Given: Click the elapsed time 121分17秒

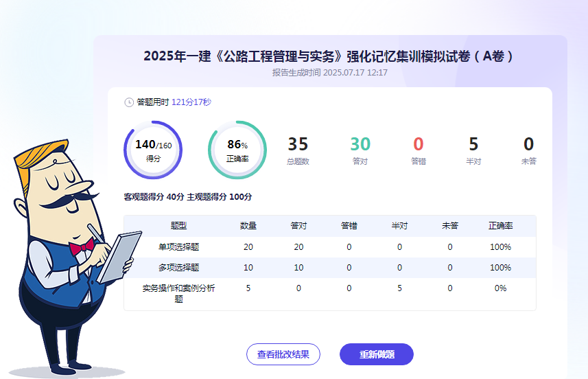Looking at the screenshot, I should pyautogui.click(x=191, y=102).
